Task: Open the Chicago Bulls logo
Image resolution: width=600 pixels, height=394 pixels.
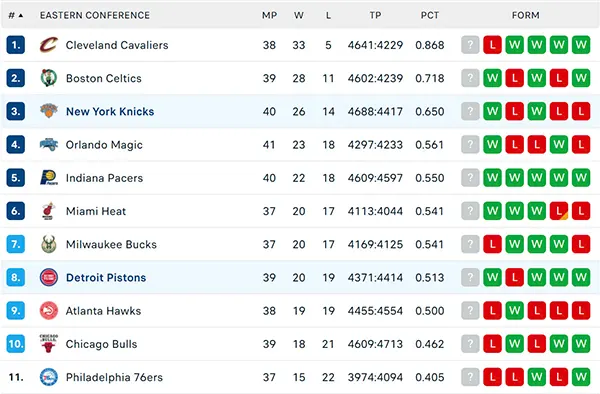Action: (x=49, y=344)
